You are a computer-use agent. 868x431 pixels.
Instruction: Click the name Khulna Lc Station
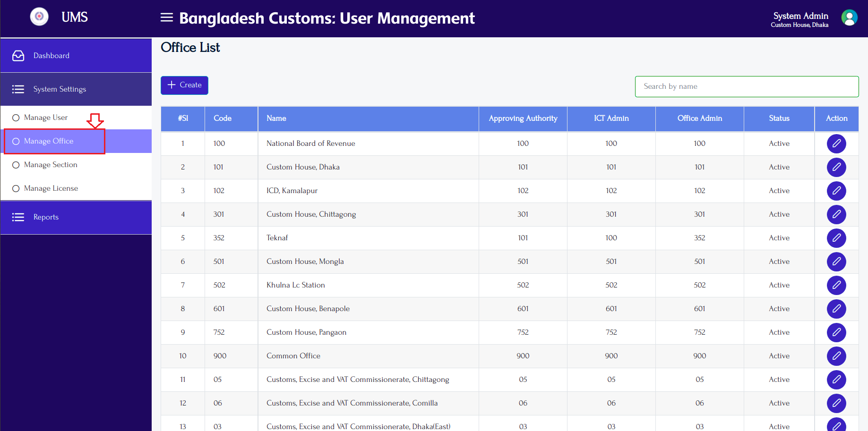(296, 285)
